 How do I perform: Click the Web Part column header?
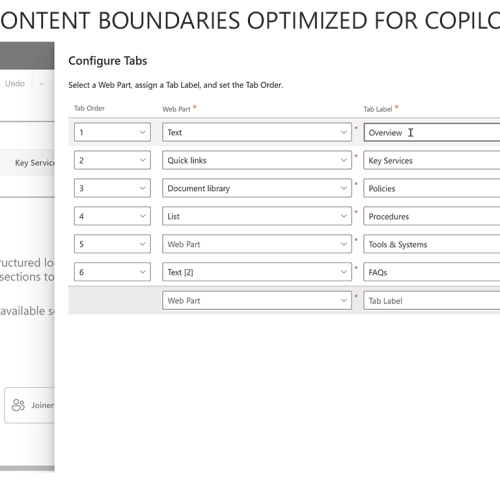coord(176,109)
